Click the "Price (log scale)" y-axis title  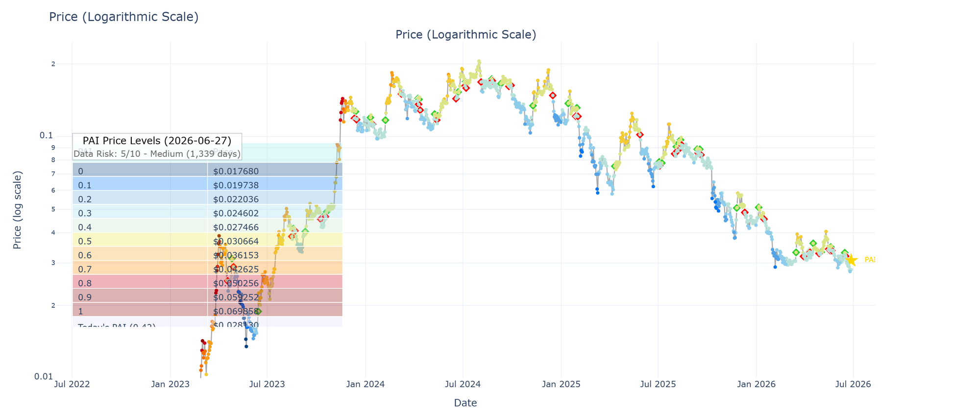point(18,210)
